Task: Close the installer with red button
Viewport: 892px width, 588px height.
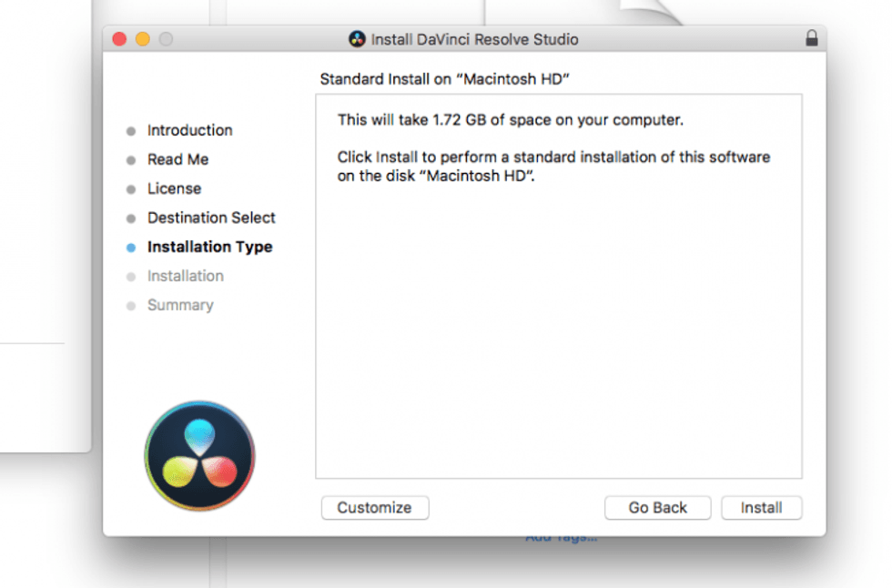Action: click(119, 39)
